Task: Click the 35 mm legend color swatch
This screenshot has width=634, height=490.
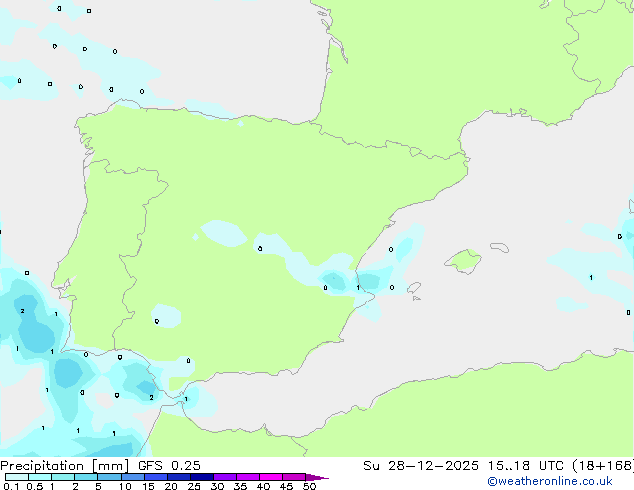Action: pos(247,477)
